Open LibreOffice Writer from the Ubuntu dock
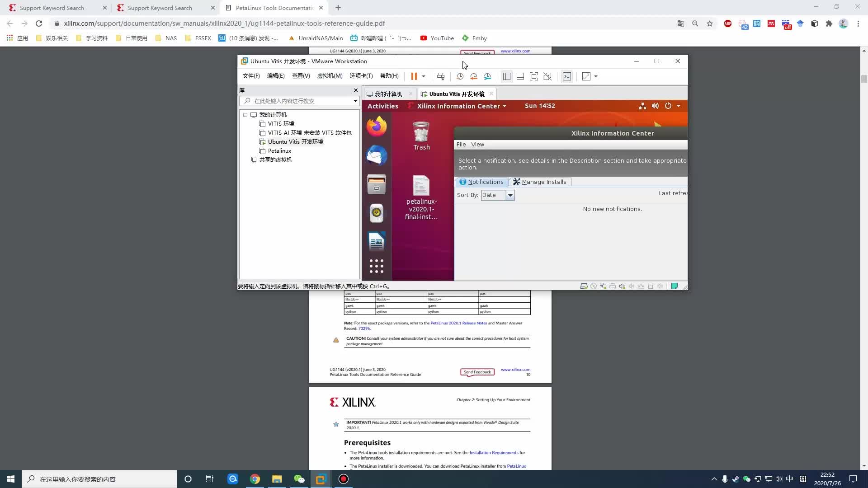 [377, 242]
